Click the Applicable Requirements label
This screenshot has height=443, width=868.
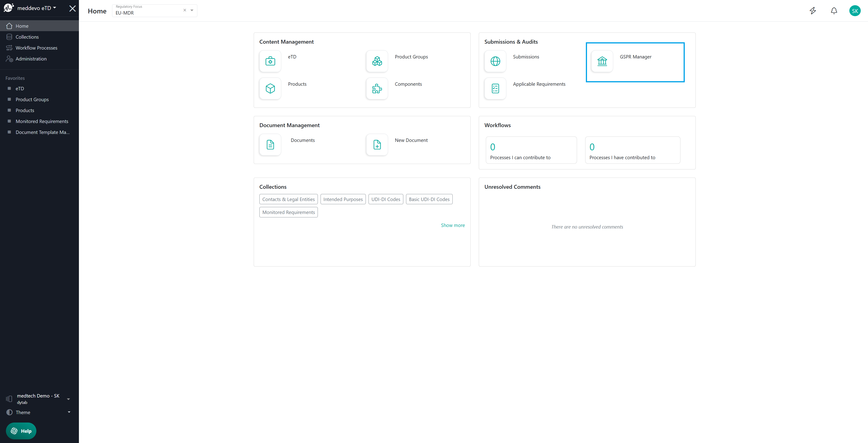[539, 84]
